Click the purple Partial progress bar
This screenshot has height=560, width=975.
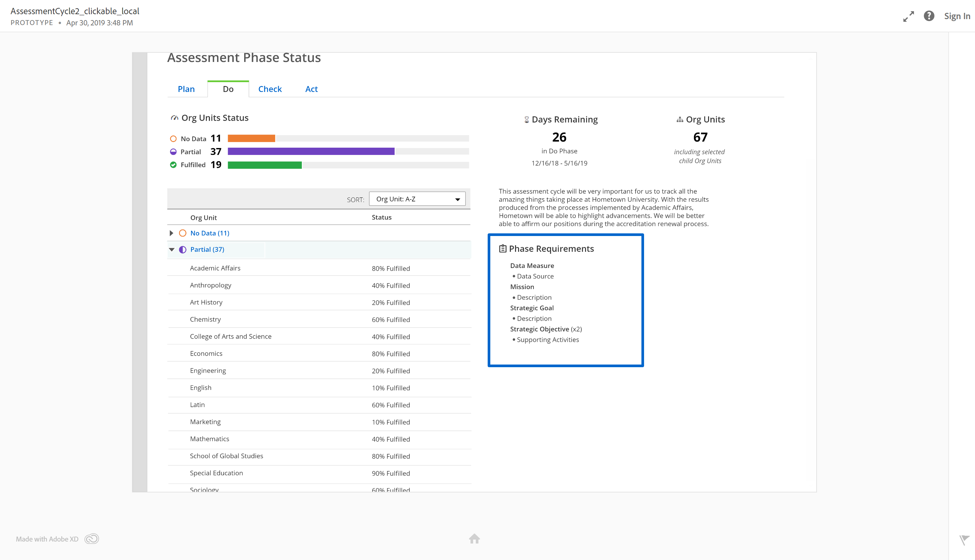click(310, 152)
